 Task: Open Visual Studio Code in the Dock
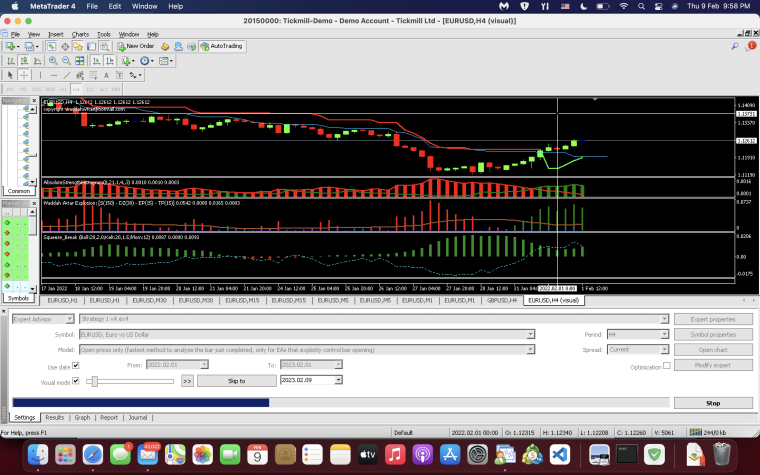pos(559,455)
